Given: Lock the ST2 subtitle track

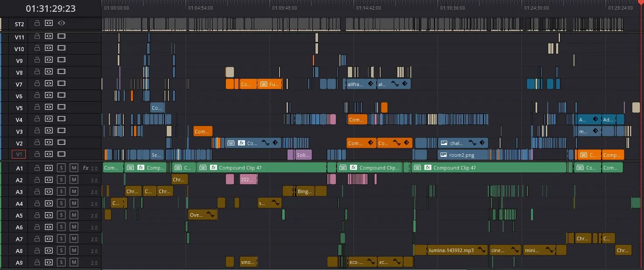Looking at the screenshot, I should click(x=37, y=23).
